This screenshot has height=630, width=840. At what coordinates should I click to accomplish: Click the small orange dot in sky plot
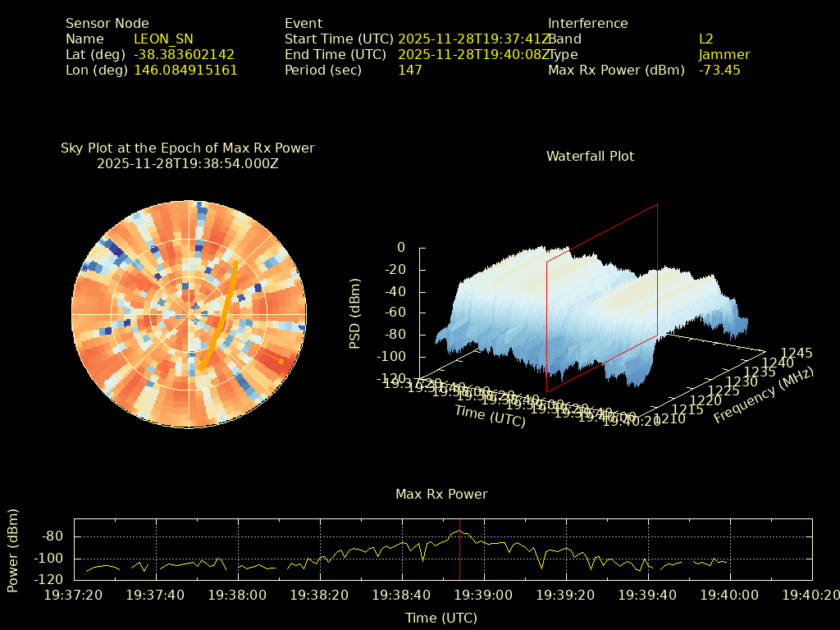(x=281, y=361)
